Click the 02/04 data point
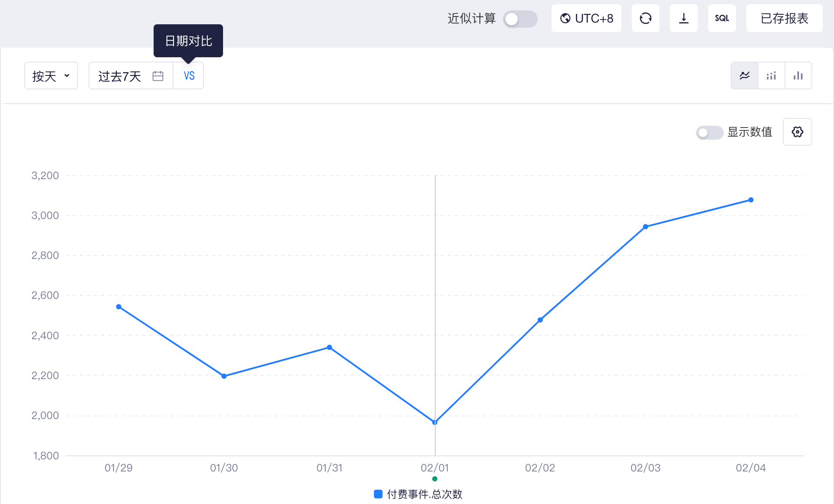 coord(751,200)
